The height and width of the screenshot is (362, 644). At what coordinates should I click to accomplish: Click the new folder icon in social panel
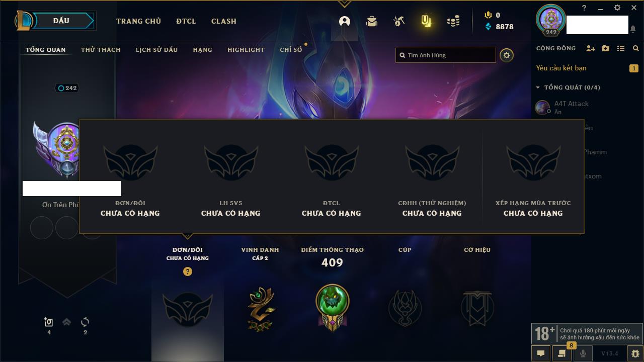(606, 48)
